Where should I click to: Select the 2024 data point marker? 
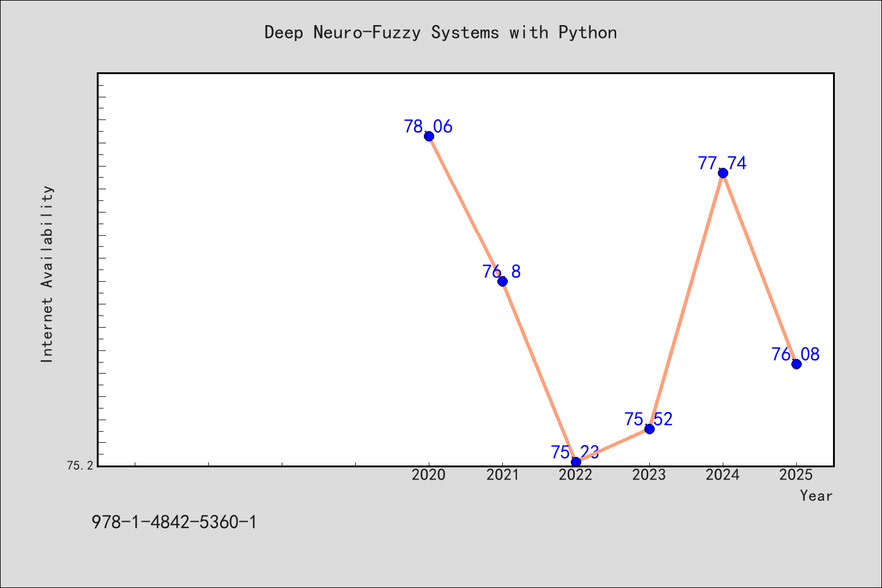click(723, 173)
